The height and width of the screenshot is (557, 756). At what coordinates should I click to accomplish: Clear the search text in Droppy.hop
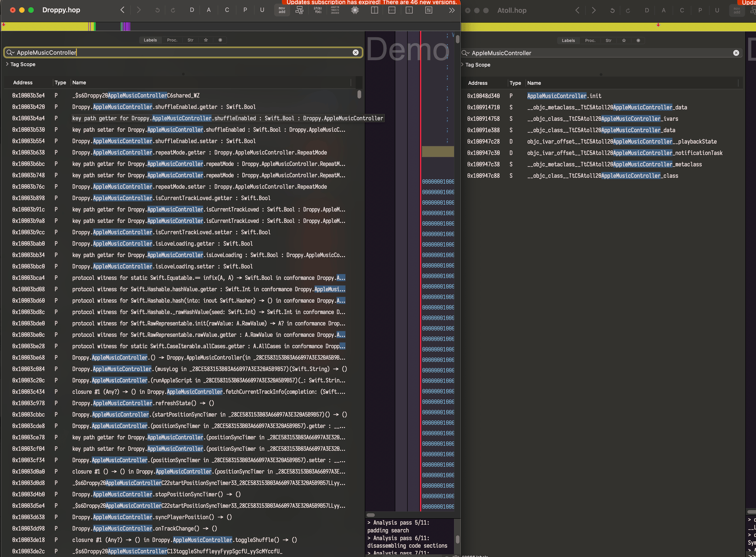(356, 52)
